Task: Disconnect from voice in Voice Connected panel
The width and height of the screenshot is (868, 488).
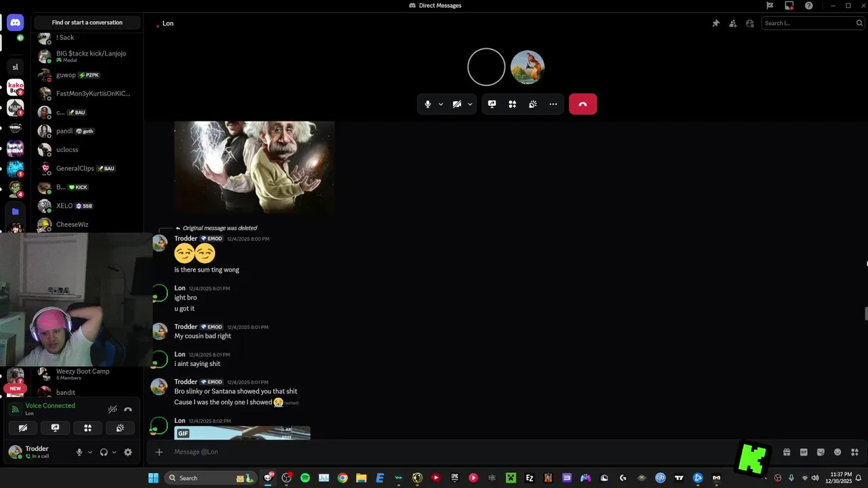Action: [x=128, y=409]
